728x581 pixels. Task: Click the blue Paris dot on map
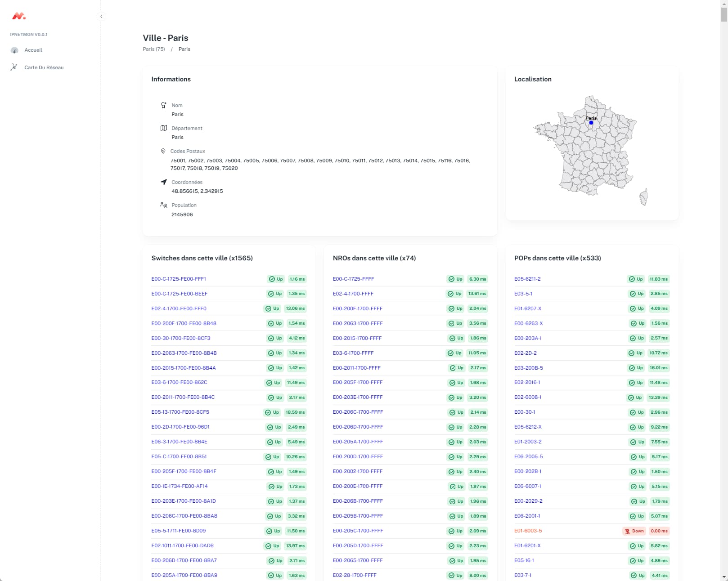click(x=591, y=123)
